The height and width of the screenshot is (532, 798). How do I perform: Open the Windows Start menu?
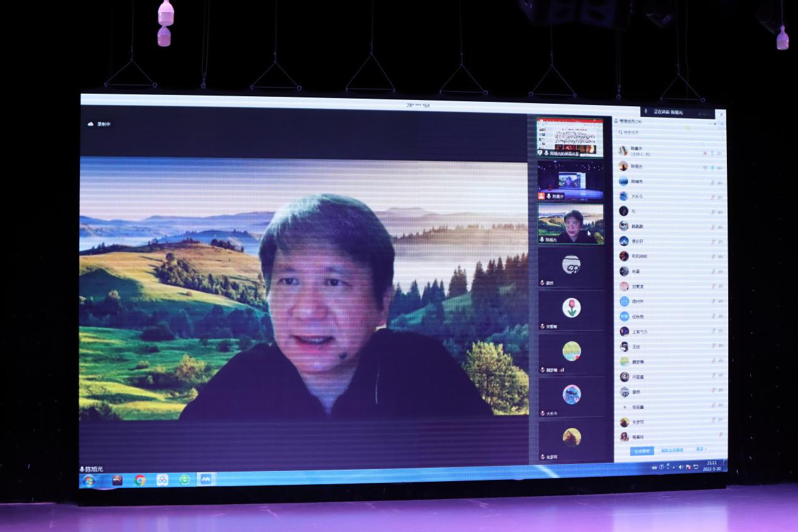tap(89, 480)
